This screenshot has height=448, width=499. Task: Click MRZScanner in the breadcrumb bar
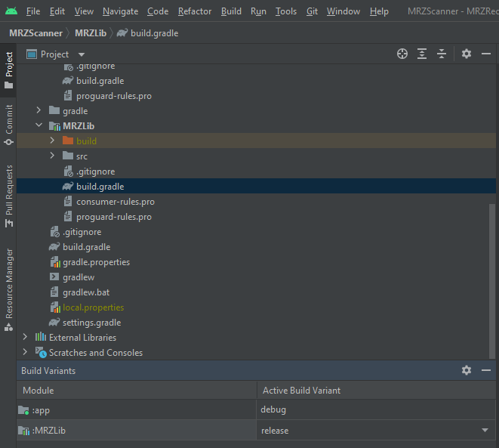(x=35, y=32)
